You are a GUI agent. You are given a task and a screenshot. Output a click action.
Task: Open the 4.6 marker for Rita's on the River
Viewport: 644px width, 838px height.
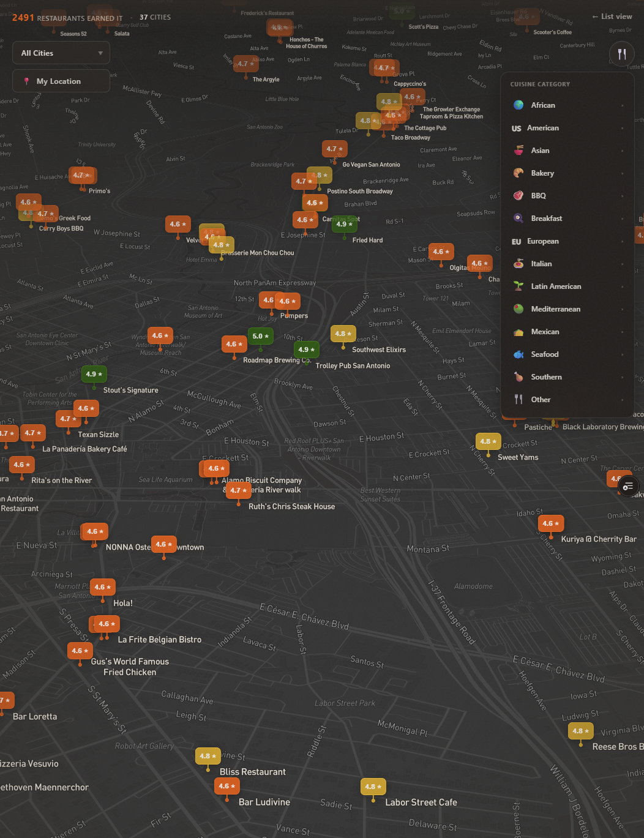tap(22, 465)
